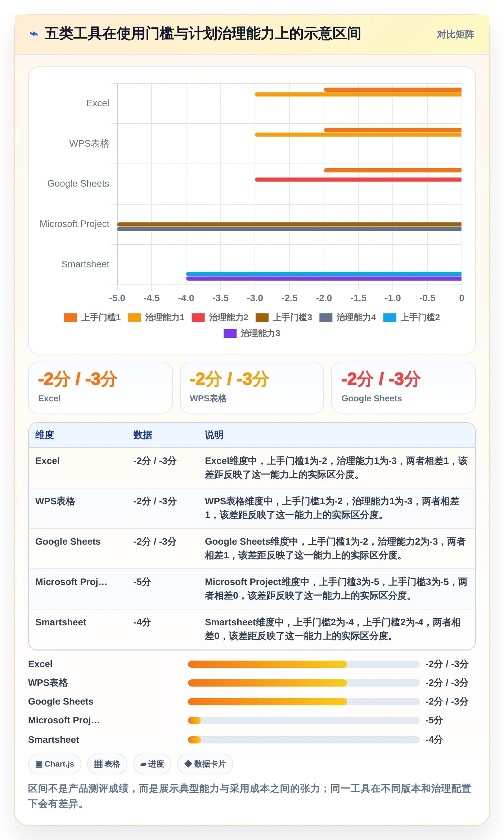Image resolution: width=504 pixels, height=840 pixels.
Task: Click the 说明 column header
Action: point(214,435)
